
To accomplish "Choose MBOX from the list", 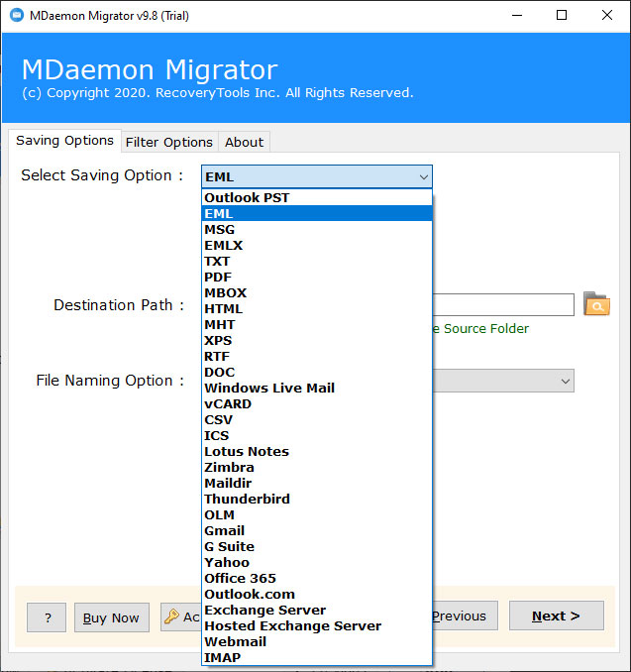I will point(317,292).
